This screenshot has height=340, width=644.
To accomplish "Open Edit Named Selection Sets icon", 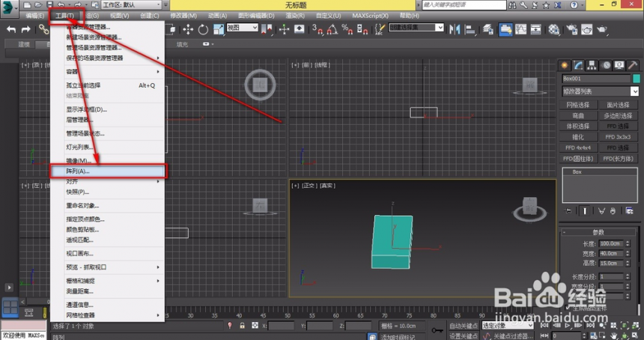I will coord(380,29).
